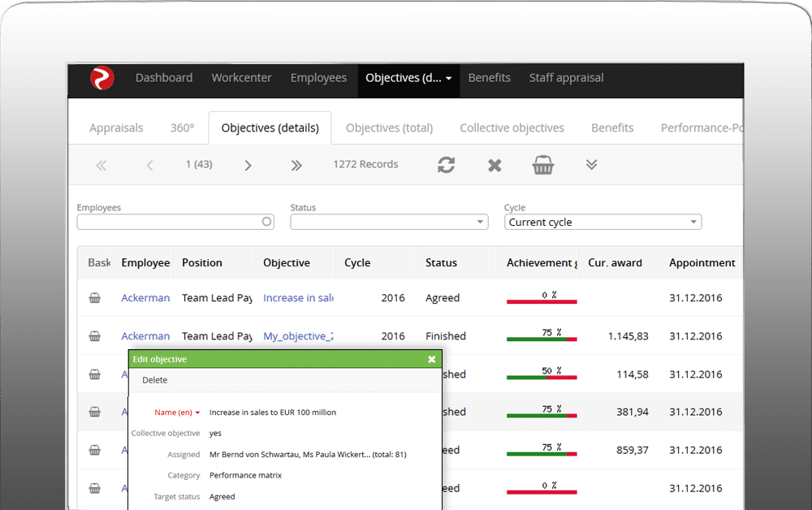Sort by the Employee column header

coord(145,262)
